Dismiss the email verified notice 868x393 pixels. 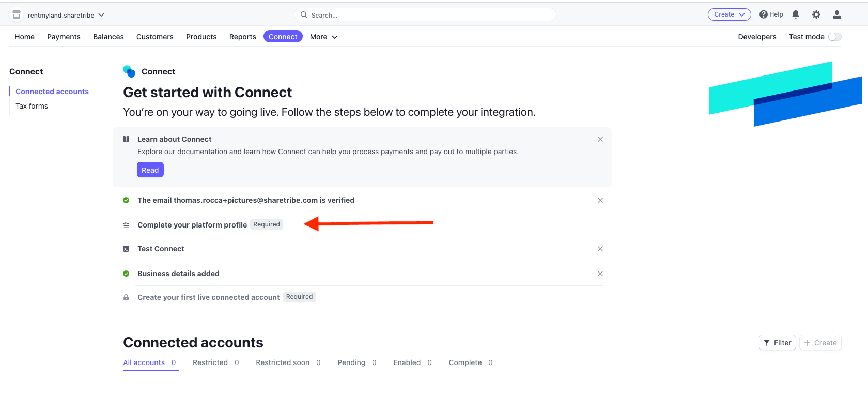pos(600,200)
